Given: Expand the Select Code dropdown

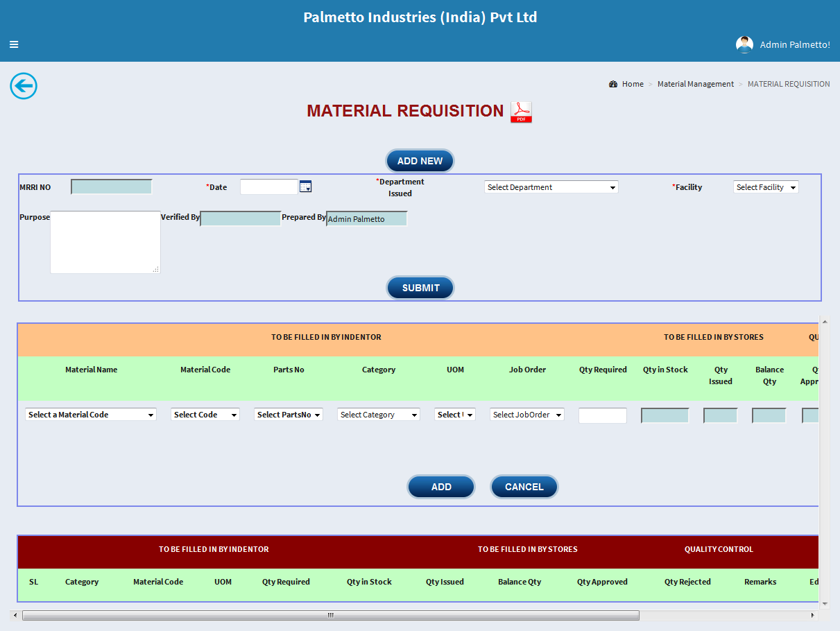Looking at the screenshot, I should (x=205, y=415).
